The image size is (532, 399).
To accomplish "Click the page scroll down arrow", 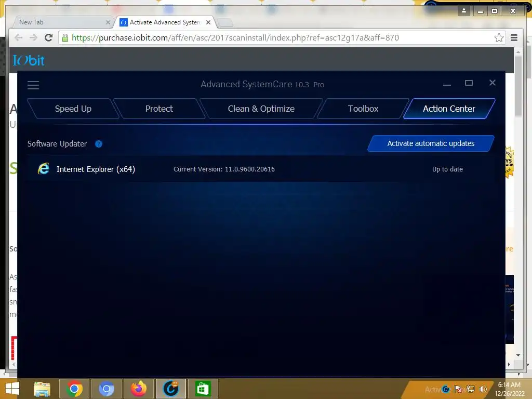I will (x=518, y=355).
